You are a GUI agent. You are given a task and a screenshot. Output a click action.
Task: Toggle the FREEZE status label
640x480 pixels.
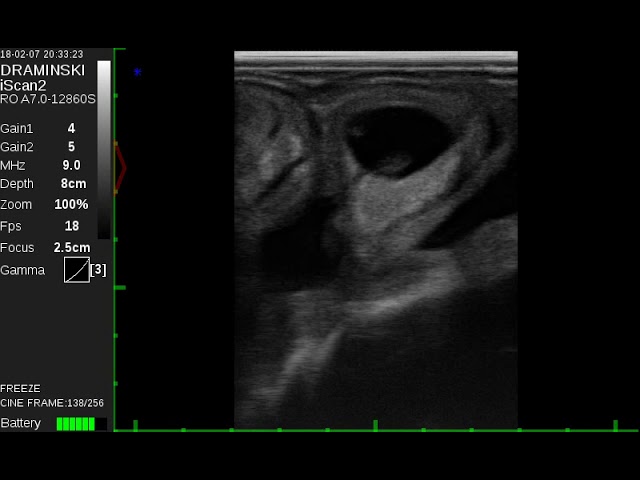(x=20, y=388)
